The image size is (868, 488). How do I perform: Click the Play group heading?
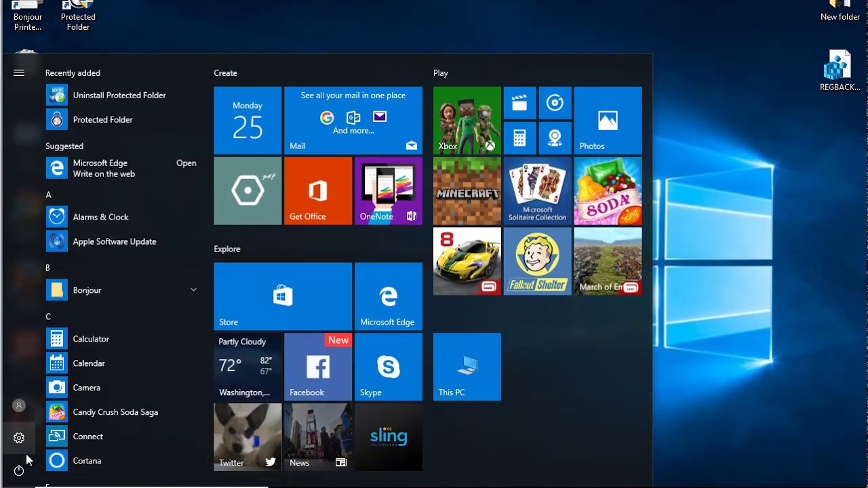tap(441, 73)
